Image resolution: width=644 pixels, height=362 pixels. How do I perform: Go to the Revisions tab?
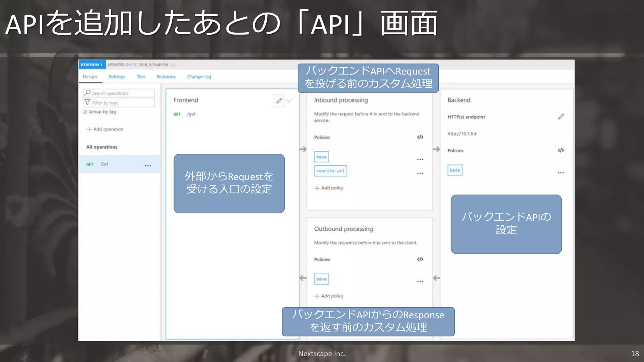tap(166, 77)
